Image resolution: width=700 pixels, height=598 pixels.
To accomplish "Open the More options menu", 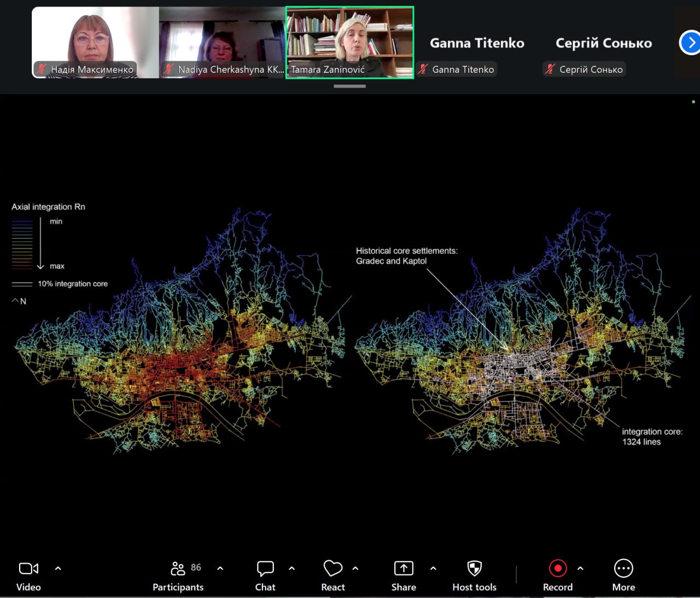I will [623, 568].
